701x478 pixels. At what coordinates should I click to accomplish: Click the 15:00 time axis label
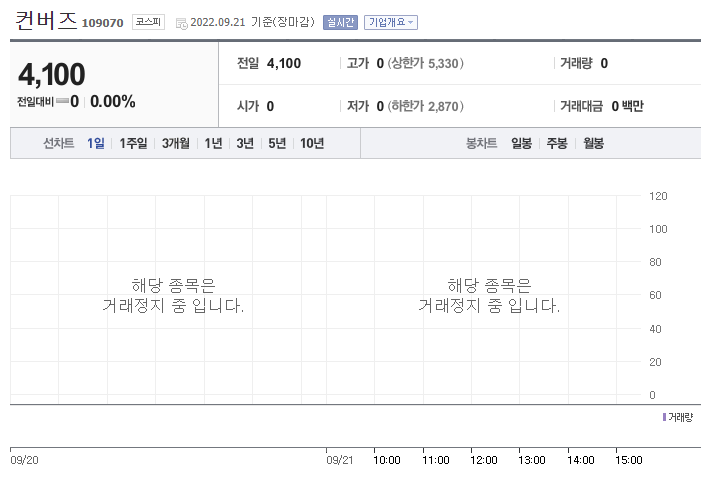[629, 460]
